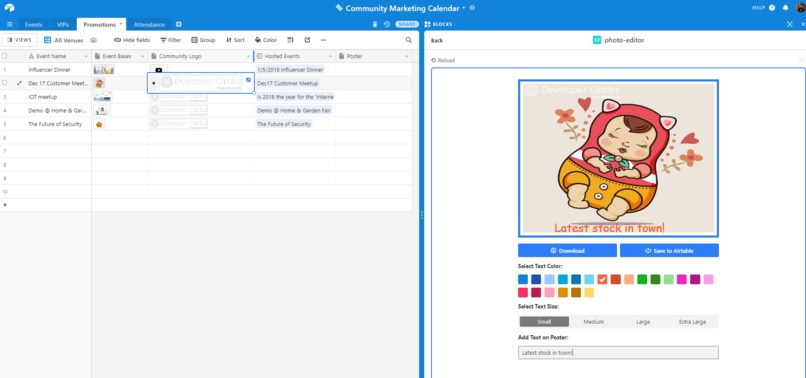
Task: Open Influencer Dinner Event Bases thumbnail
Action: click(x=104, y=69)
